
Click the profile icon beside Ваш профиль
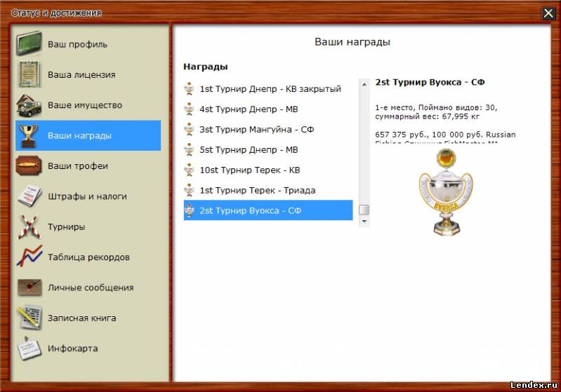pyautogui.click(x=29, y=44)
